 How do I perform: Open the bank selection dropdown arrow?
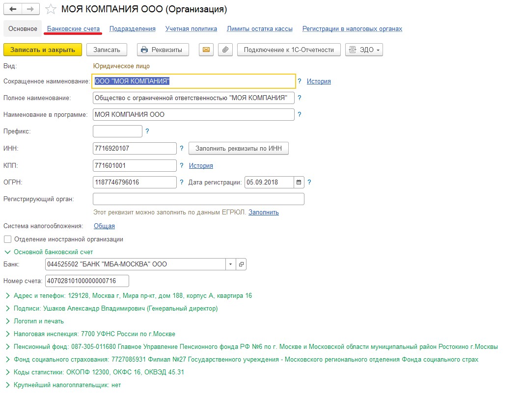point(231,264)
